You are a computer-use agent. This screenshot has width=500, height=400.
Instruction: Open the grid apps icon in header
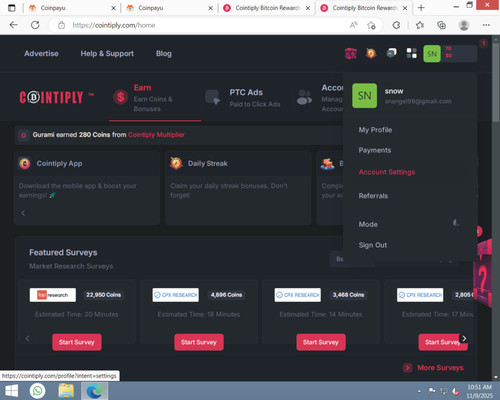coord(412,53)
